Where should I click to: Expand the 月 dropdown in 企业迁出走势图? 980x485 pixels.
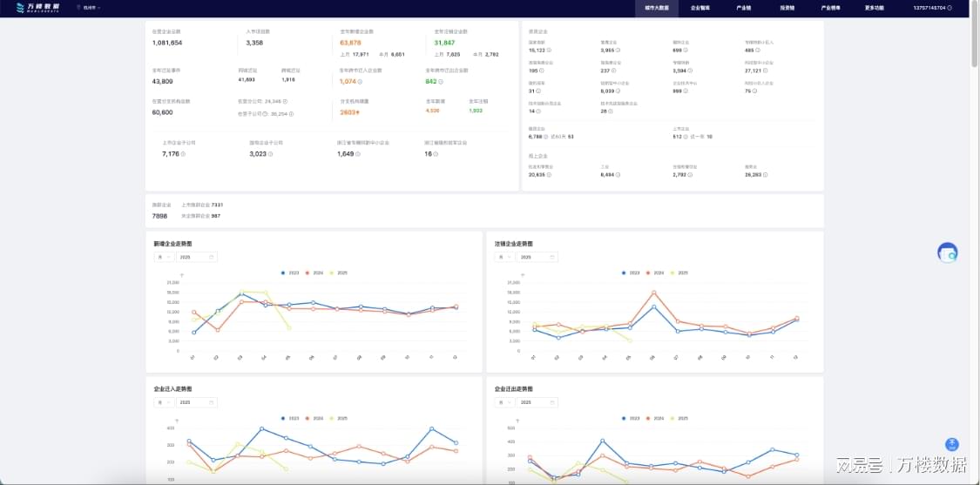click(x=505, y=402)
